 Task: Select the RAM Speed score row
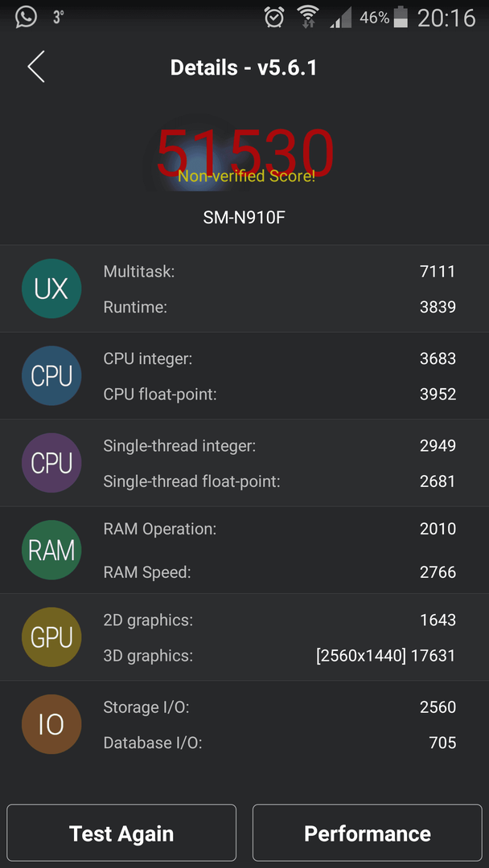(280, 572)
